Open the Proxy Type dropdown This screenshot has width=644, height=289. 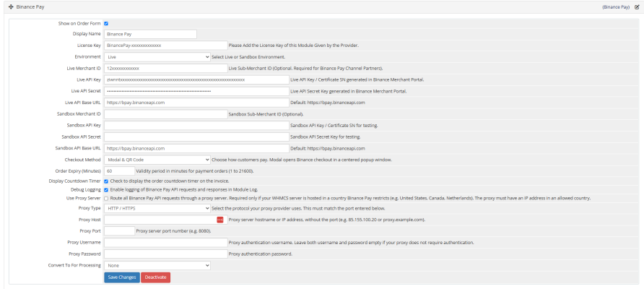[157, 208]
